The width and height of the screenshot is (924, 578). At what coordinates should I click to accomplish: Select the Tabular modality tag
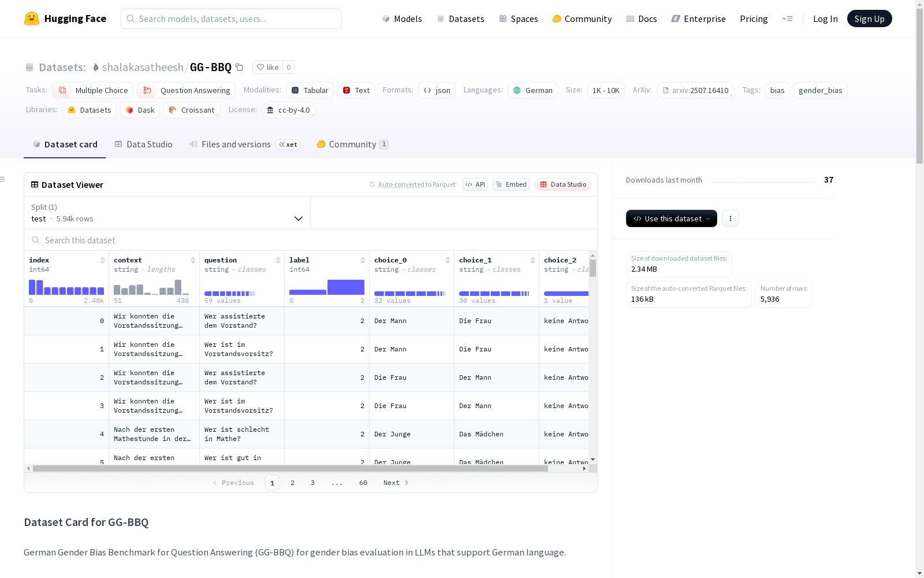[310, 90]
